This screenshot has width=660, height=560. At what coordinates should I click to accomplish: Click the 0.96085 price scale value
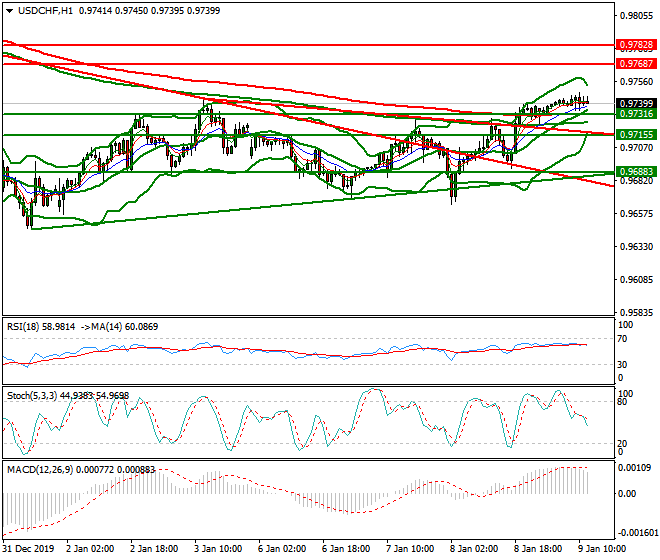point(637,280)
